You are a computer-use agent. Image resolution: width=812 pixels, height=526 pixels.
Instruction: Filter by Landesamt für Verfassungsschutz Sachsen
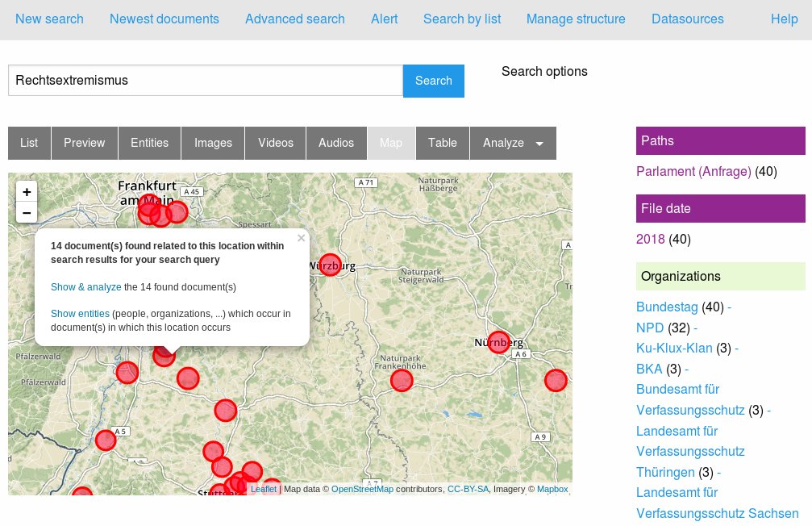(x=717, y=503)
